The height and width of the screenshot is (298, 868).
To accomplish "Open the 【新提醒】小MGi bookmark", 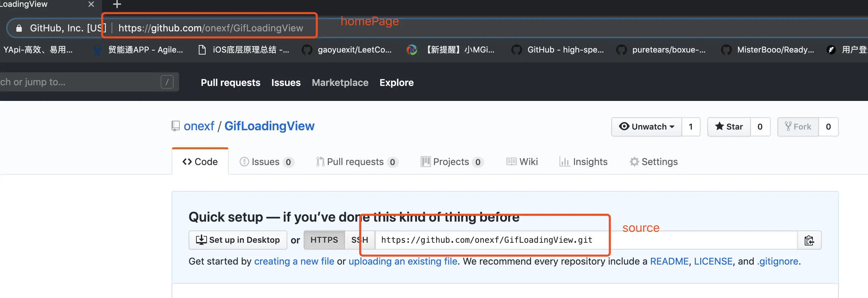I will click(x=451, y=50).
